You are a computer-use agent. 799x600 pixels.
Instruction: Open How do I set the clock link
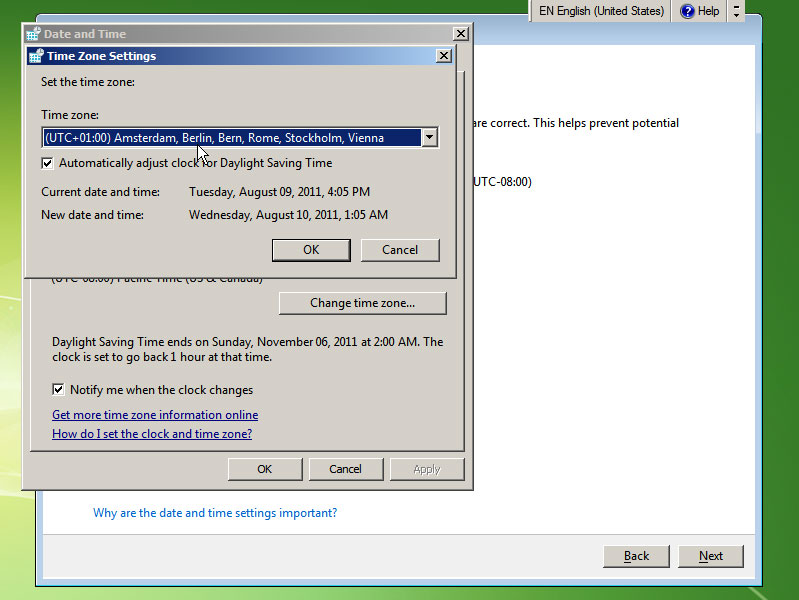152,434
